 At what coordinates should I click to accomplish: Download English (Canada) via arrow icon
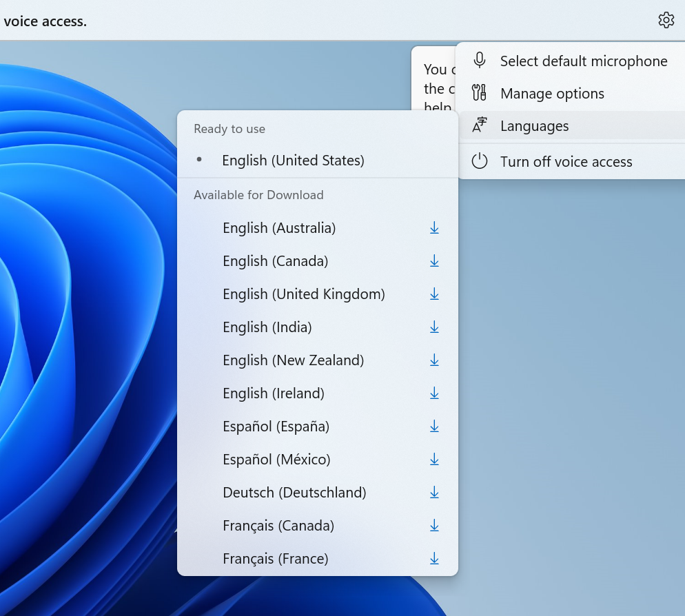point(433,261)
